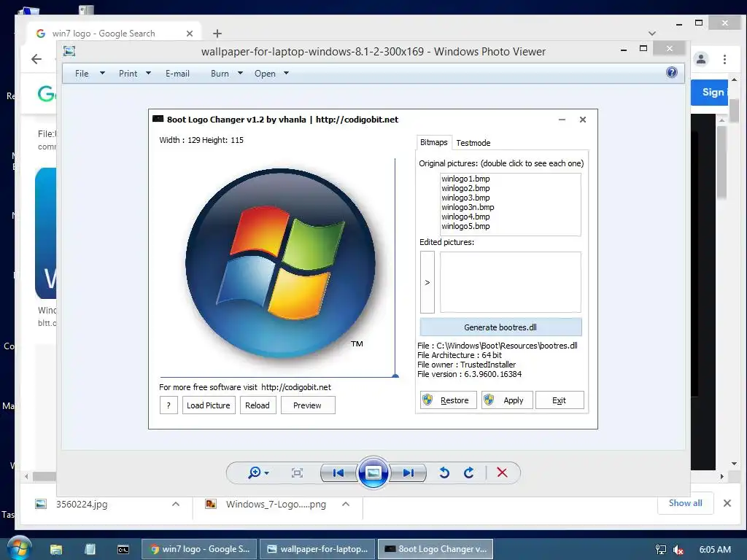Click the > arrow beside edited pictures
This screenshot has height=560, width=747.
427,282
